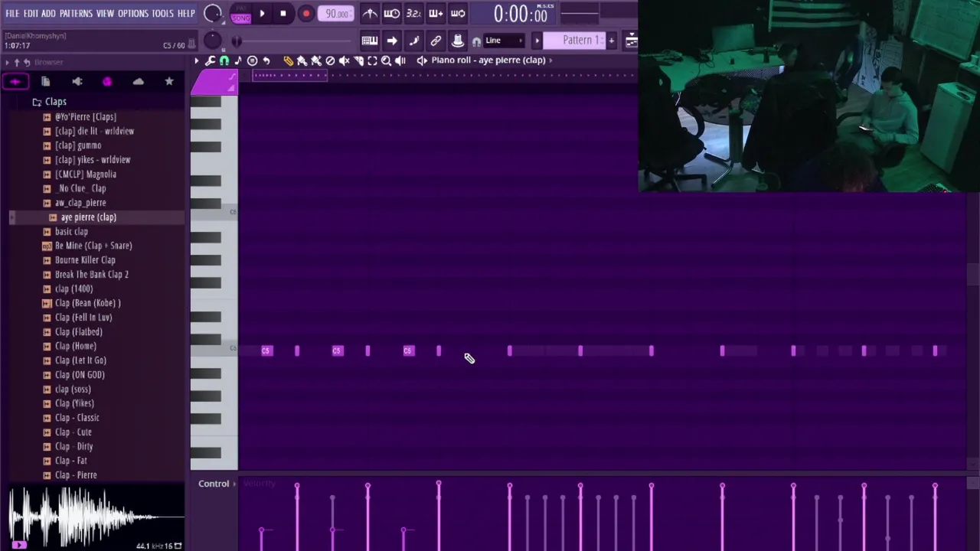Select browser starred favorites tab

(169, 81)
